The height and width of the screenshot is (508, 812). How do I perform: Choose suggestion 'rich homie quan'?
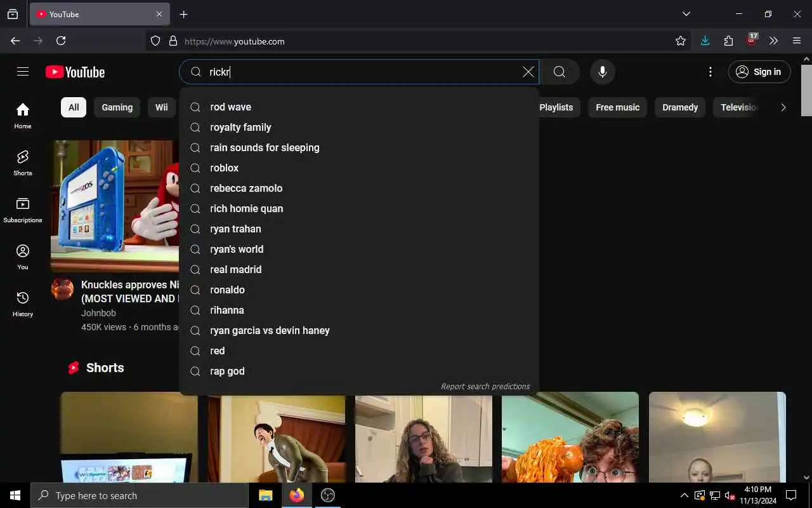pos(359,208)
